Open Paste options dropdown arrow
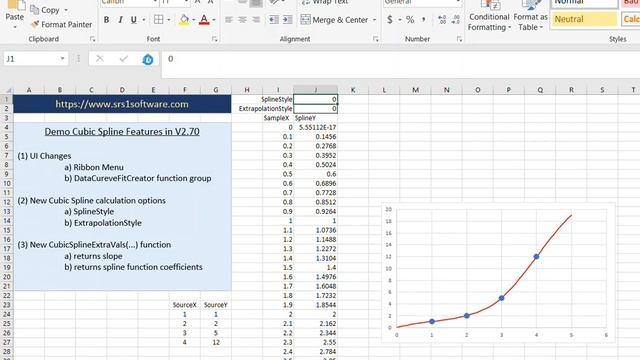 [x=15, y=27]
